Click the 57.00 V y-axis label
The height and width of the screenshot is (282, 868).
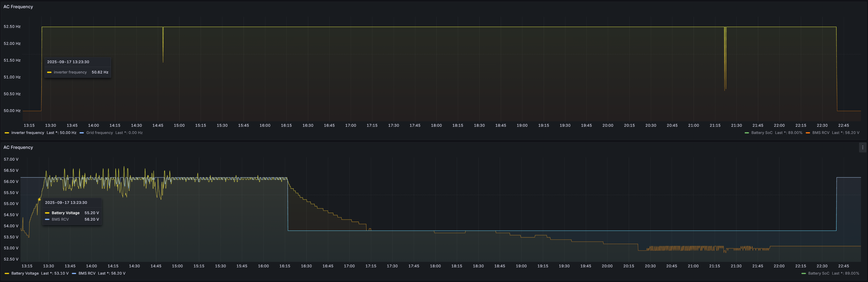point(11,159)
